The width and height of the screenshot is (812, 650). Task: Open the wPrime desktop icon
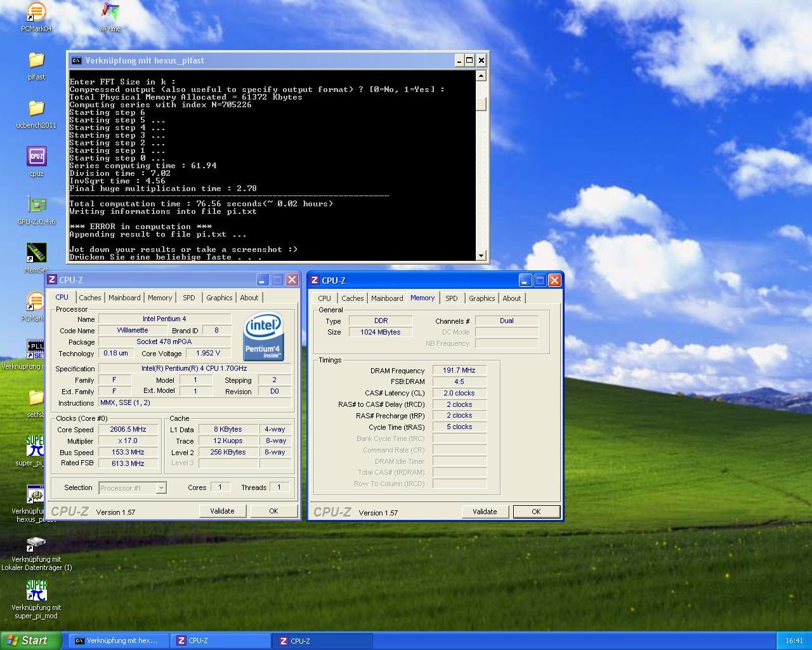[x=110, y=12]
